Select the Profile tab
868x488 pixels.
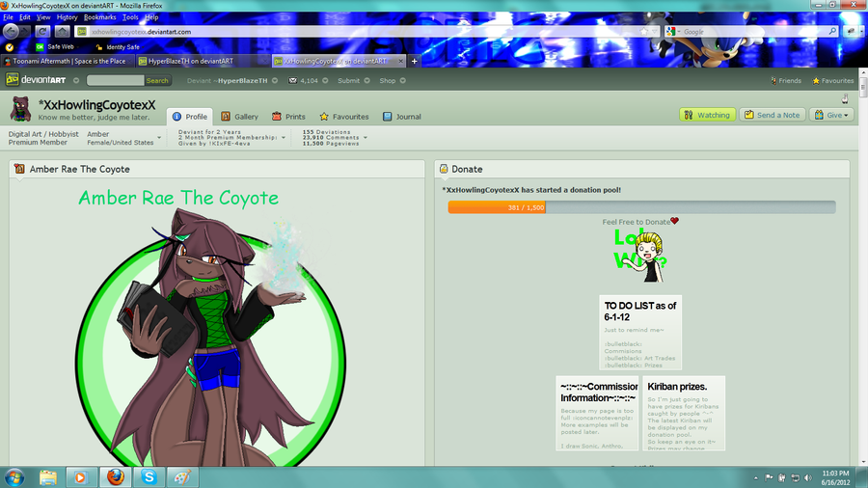click(x=189, y=116)
